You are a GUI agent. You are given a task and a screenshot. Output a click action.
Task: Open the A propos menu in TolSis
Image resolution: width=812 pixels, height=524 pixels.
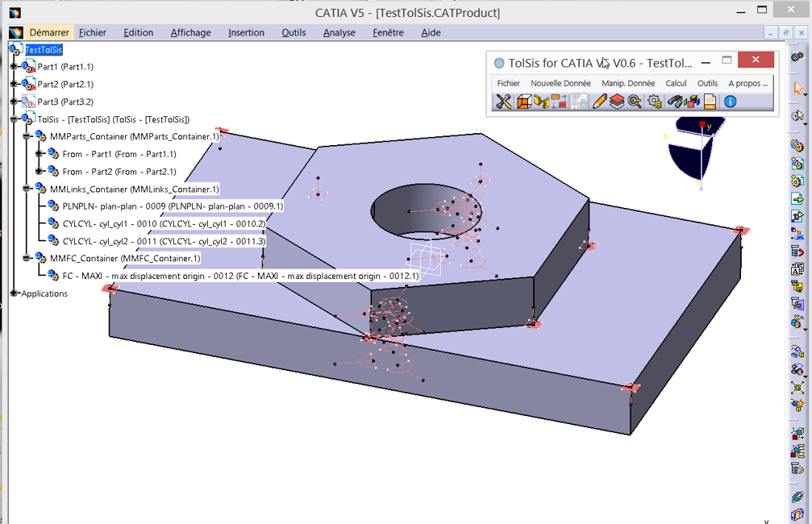pos(747,83)
